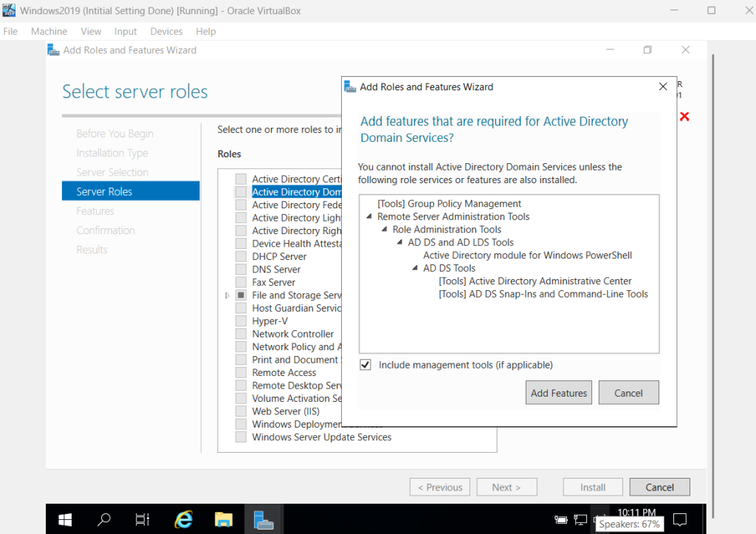This screenshot has width=756, height=534.
Task: Select Server Roles wizard step
Action: (x=131, y=191)
